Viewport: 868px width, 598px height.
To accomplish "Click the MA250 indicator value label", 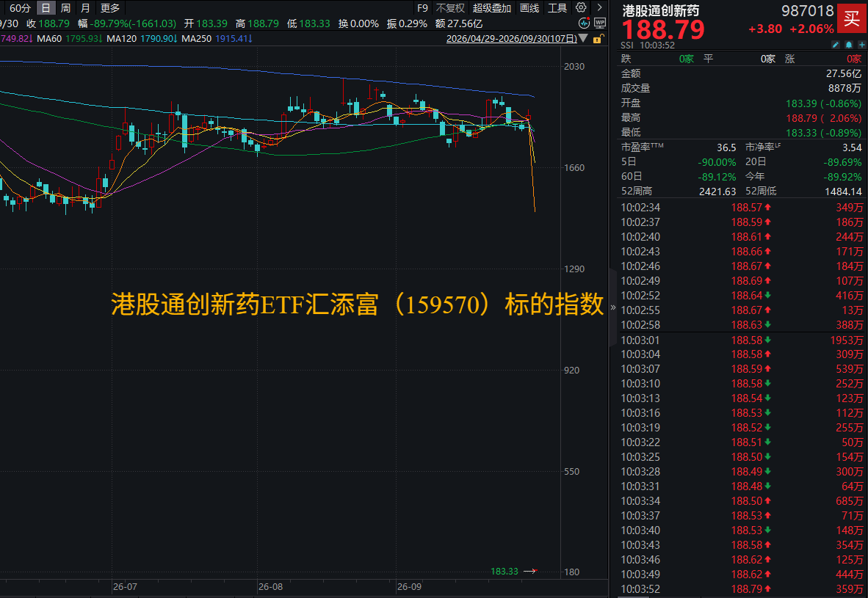I will click(x=217, y=39).
